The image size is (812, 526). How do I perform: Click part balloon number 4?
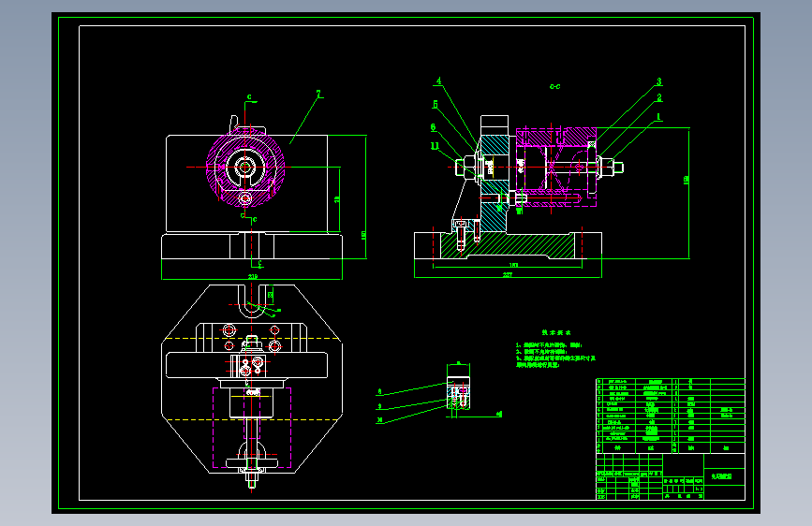pos(438,80)
